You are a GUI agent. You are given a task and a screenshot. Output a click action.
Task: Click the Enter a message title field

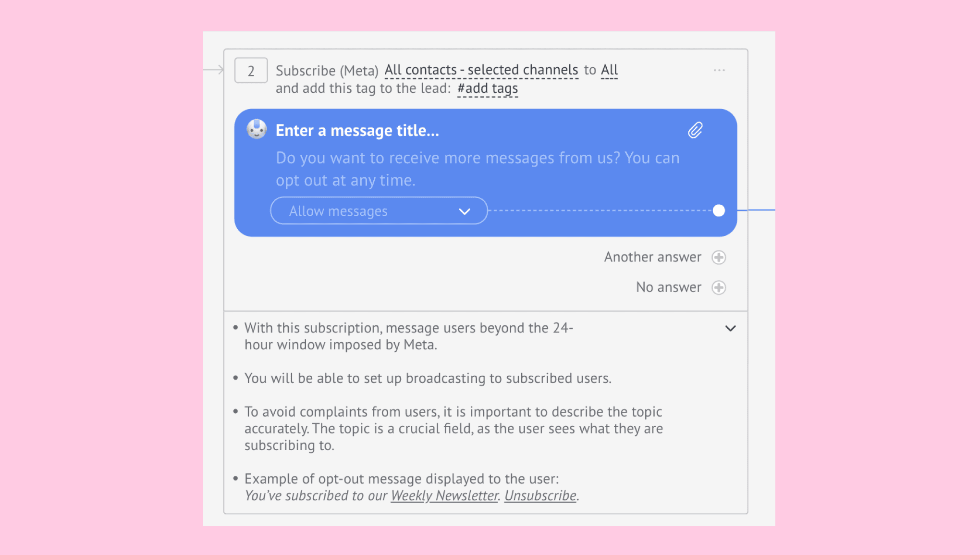point(357,131)
